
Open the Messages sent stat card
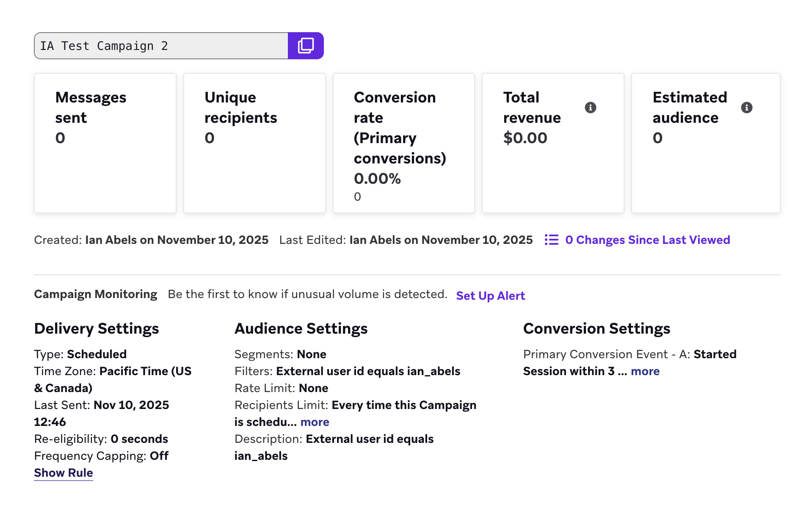pos(105,143)
